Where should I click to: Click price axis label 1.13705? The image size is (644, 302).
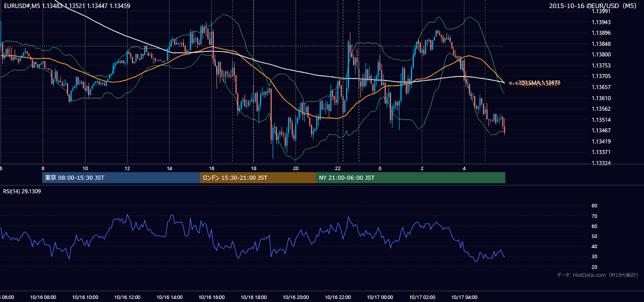[601, 77]
